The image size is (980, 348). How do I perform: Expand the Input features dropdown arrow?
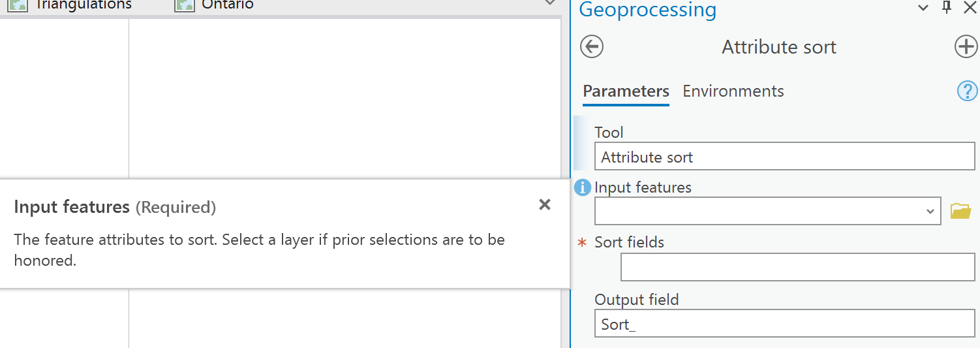click(x=930, y=212)
